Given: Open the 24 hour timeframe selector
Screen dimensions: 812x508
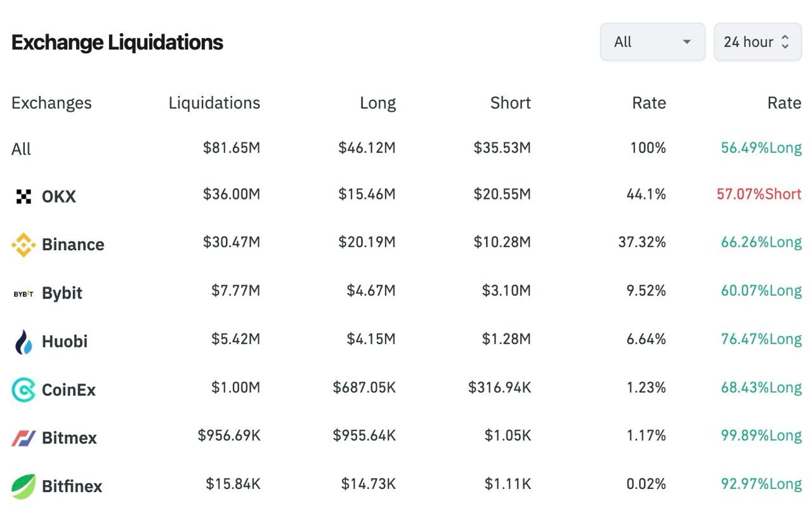Looking at the screenshot, I should 749,42.
